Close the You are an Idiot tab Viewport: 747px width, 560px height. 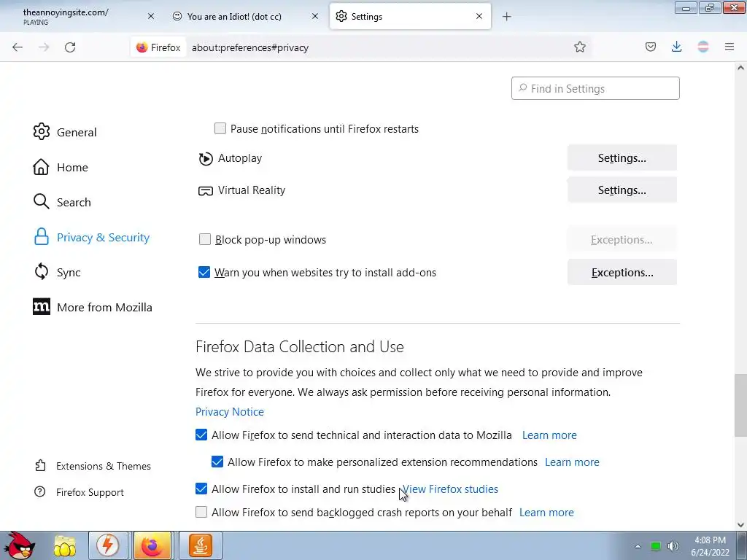click(x=315, y=16)
